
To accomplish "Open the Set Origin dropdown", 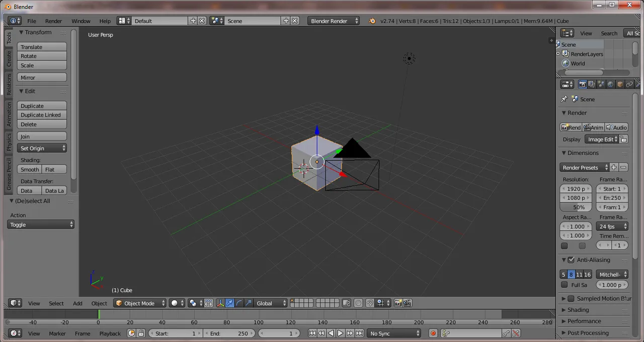I will pyautogui.click(x=42, y=148).
